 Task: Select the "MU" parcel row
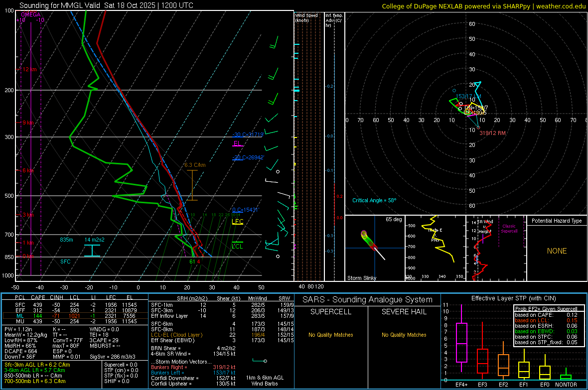pyautogui.click(x=75, y=321)
